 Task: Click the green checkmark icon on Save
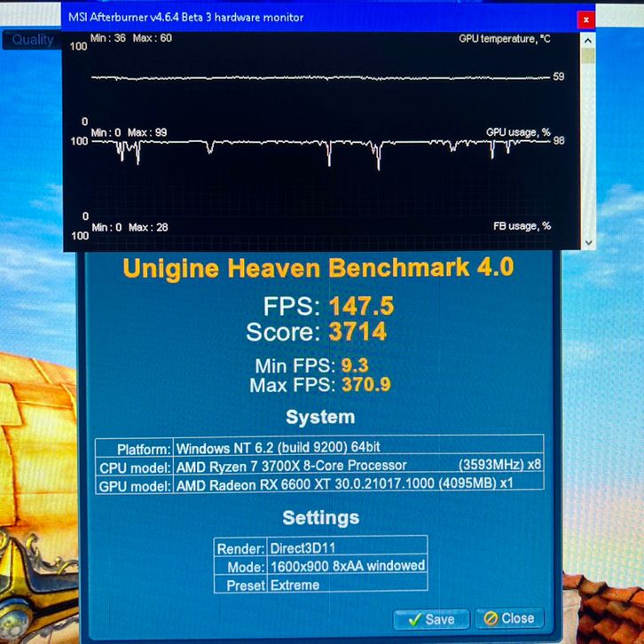[x=414, y=619]
